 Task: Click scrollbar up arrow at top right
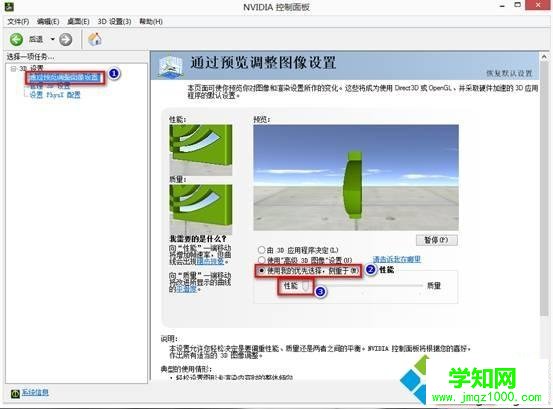[544, 56]
